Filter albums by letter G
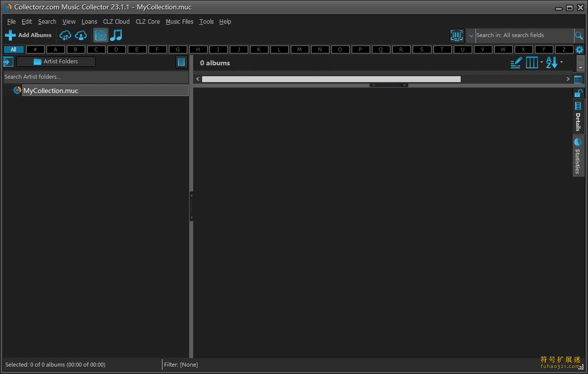588x374 pixels. pyautogui.click(x=178, y=49)
